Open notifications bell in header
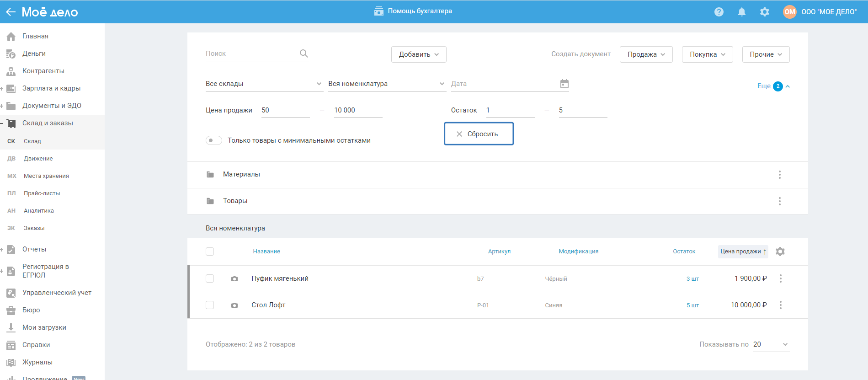This screenshot has width=868, height=380. (x=741, y=12)
